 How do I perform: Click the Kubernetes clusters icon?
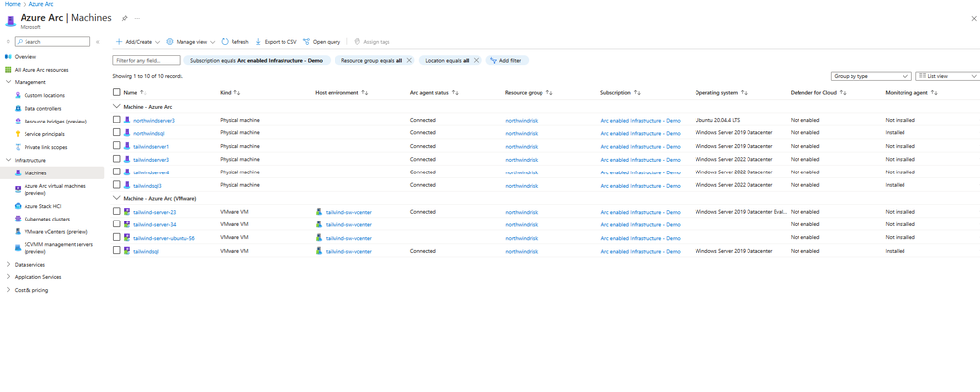18,219
